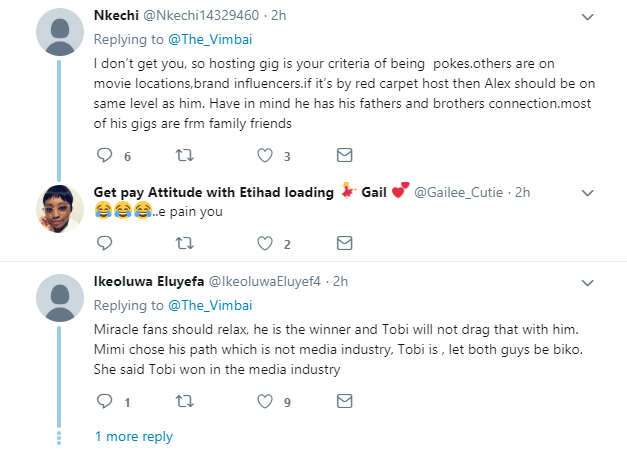Reply to Gail's "e pain you" tweet
Viewport: 627px width, 454px height.
coord(105,243)
